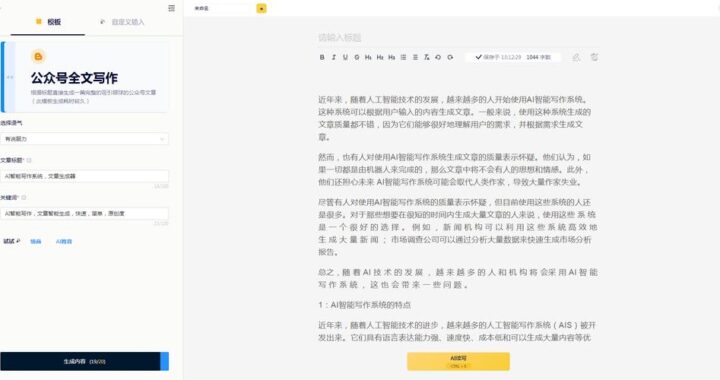The width and height of the screenshot is (720, 380).
Task: Open the hamburger menu icon in left panel
Action: click(172, 8)
